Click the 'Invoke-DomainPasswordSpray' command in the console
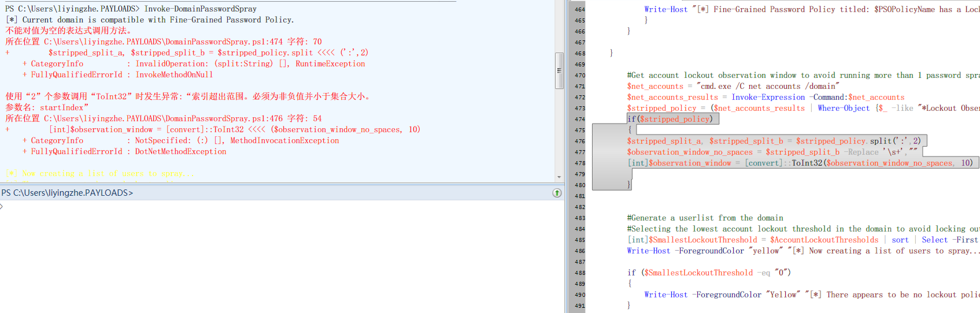This screenshot has width=980, height=313. 201,9
